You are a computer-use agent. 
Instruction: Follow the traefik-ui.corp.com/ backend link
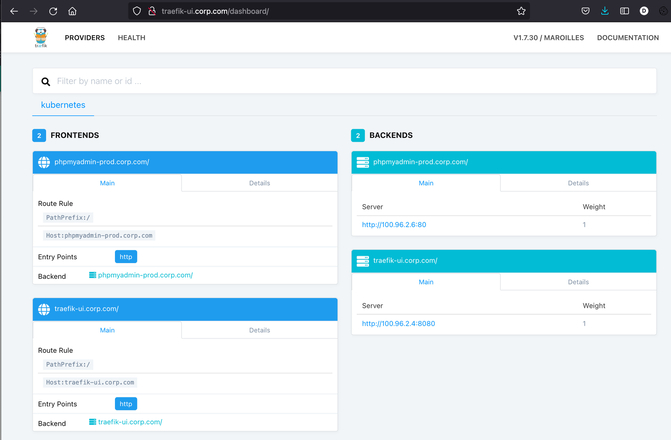(x=126, y=422)
